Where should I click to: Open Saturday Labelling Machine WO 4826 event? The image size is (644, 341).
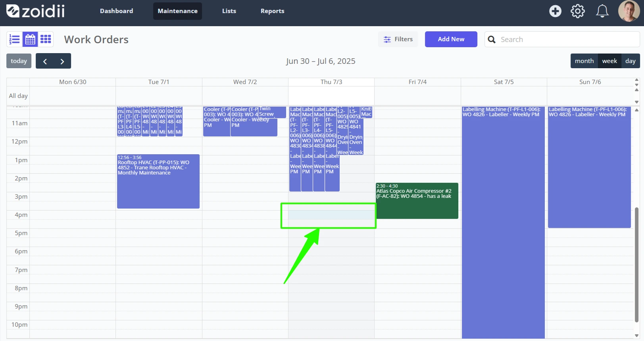503,222
